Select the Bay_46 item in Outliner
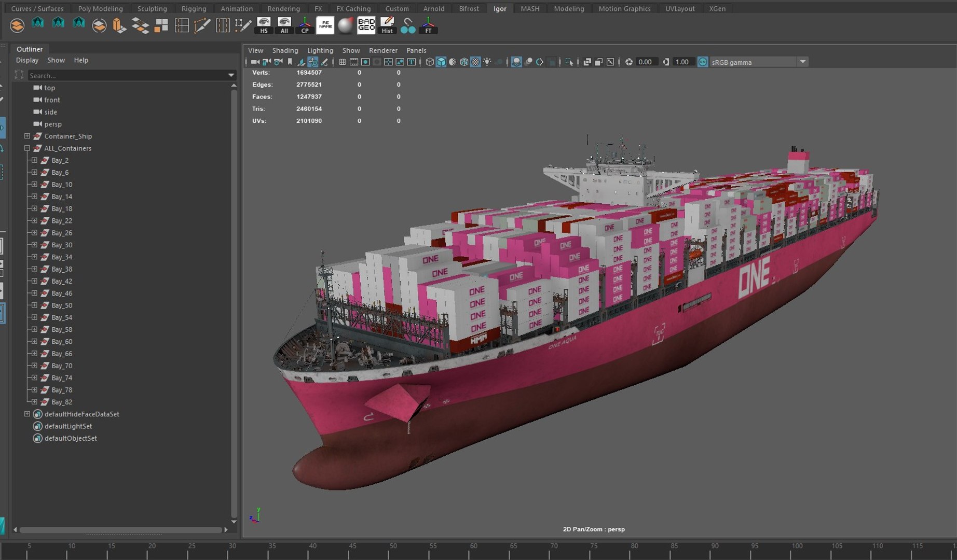 click(x=62, y=293)
